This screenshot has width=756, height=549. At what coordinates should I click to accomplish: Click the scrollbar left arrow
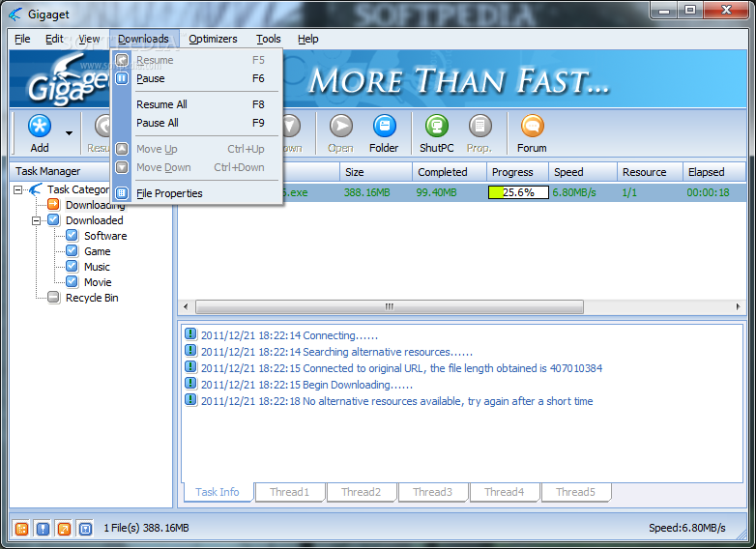point(187,306)
